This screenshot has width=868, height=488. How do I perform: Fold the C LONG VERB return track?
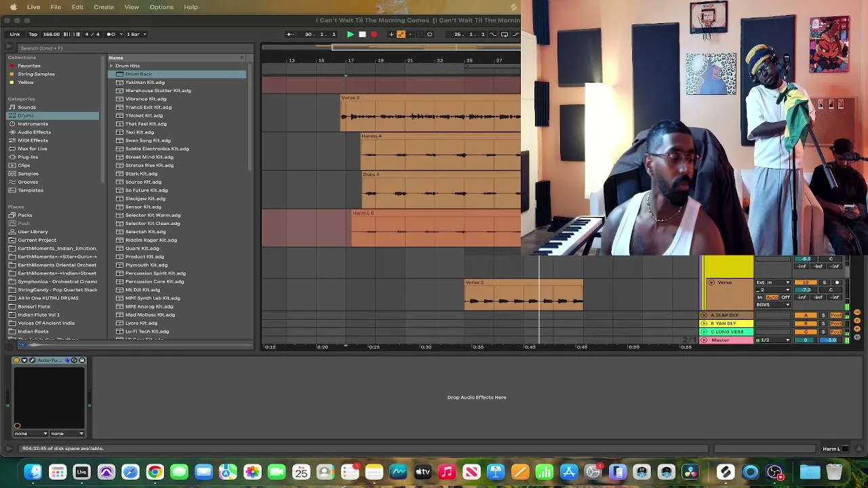(704, 332)
